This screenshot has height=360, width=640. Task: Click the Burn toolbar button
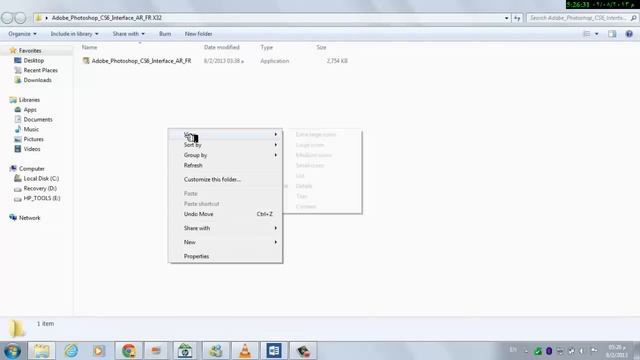click(x=165, y=34)
